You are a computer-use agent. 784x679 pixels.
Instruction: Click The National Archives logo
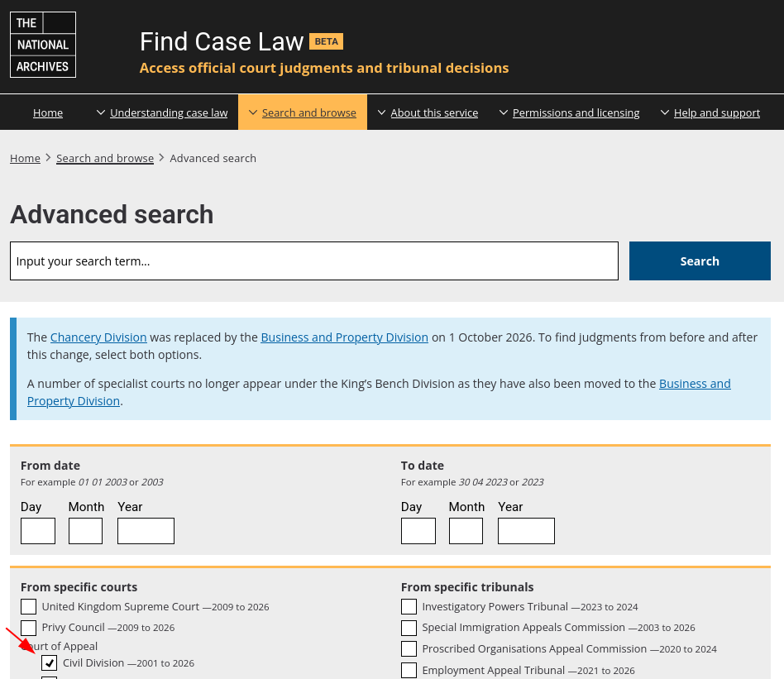coord(43,45)
